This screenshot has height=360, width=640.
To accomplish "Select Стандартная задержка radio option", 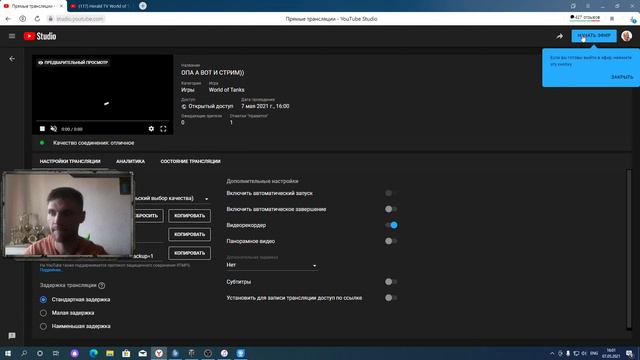I will point(43,300).
